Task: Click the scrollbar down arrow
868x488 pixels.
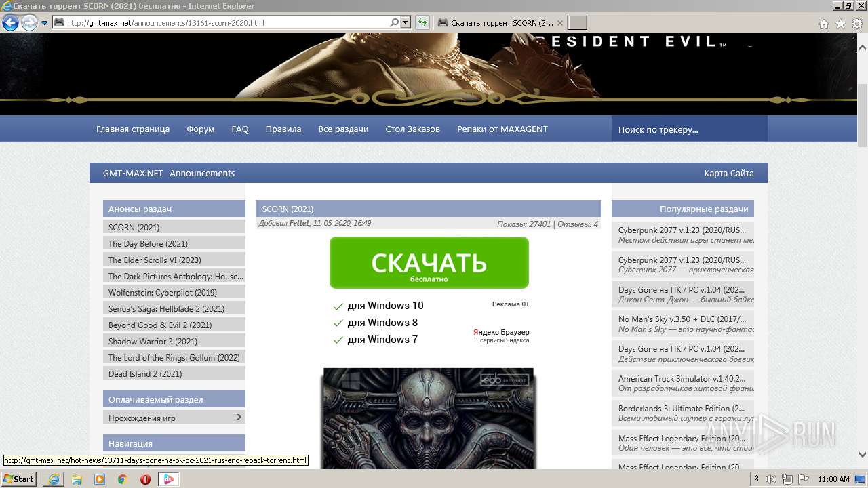Action: click(x=863, y=455)
